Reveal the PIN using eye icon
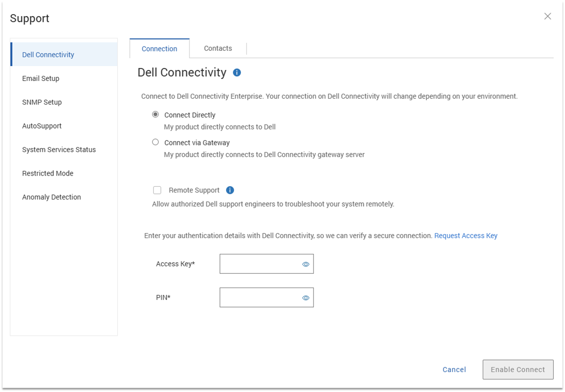Image resolution: width=565 pixels, height=392 pixels. point(306,298)
